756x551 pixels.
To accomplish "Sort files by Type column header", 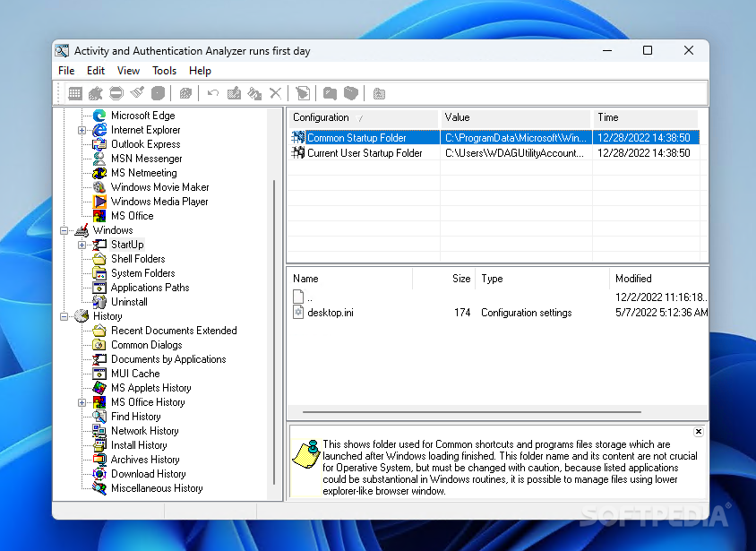I will 543,279.
